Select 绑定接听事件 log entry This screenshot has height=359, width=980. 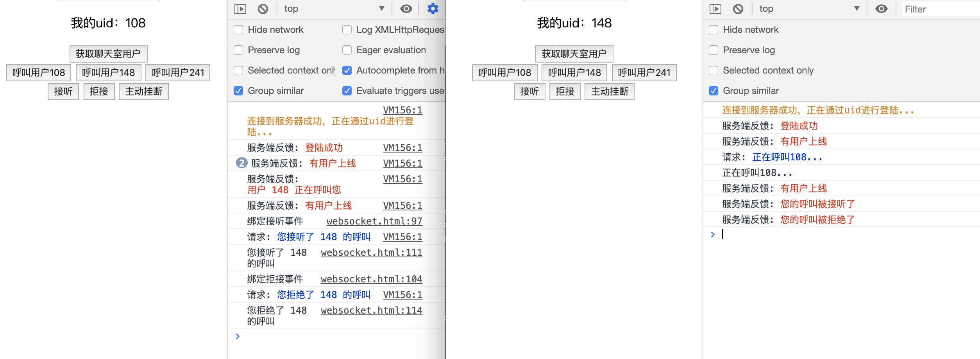point(275,221)
